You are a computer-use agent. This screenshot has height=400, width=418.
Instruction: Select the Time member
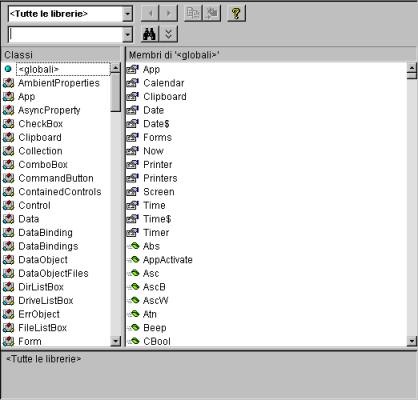click(154, 205)
